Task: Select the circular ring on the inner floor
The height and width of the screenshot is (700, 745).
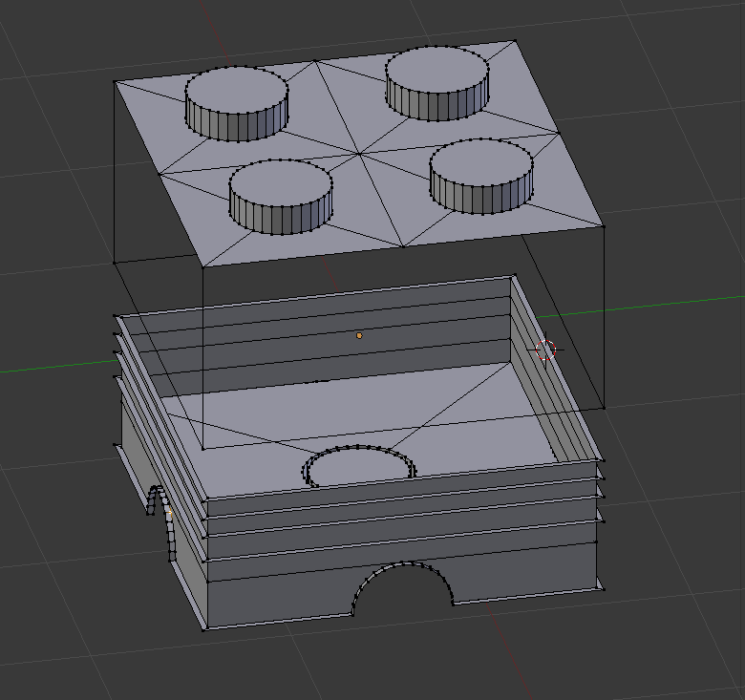Action: tap(359, 466)
